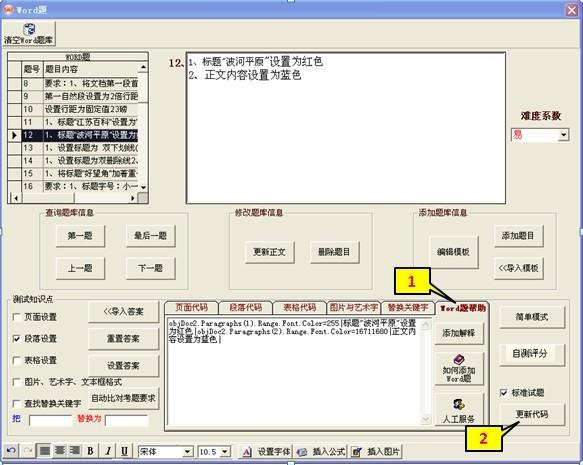This screenshot has height=465, width=583.
Task: Click 添加题目 button
Action: click(518, 236)
